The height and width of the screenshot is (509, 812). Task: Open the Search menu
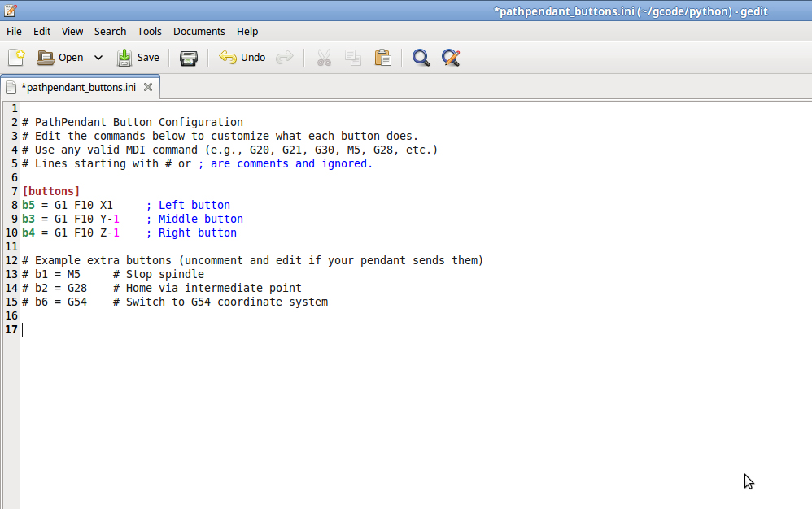click(x=110, y=32)
